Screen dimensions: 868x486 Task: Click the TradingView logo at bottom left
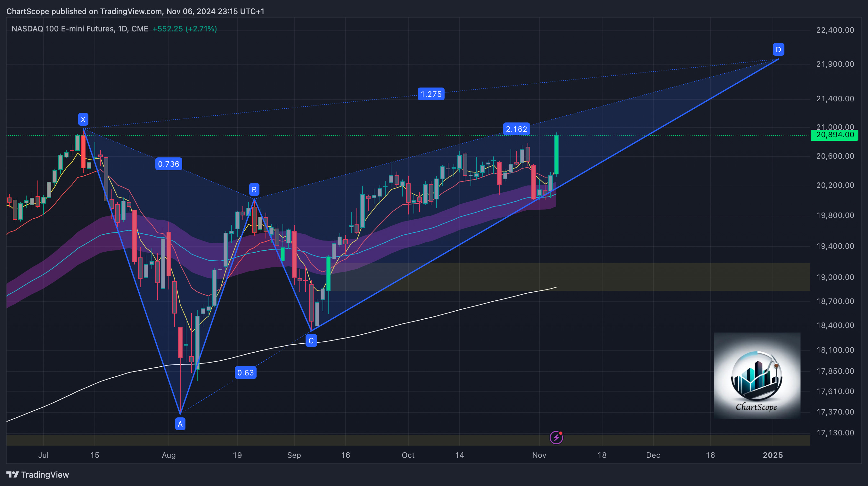[38, 474]
